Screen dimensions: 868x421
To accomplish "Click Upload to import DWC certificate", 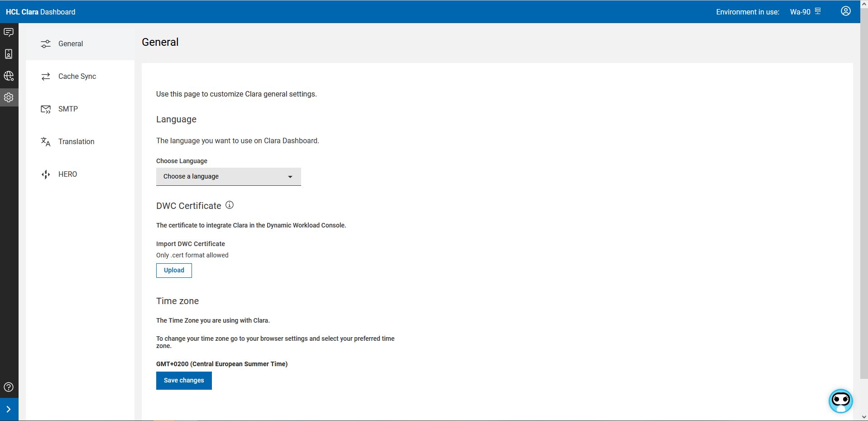I will [x=174, y=271].
